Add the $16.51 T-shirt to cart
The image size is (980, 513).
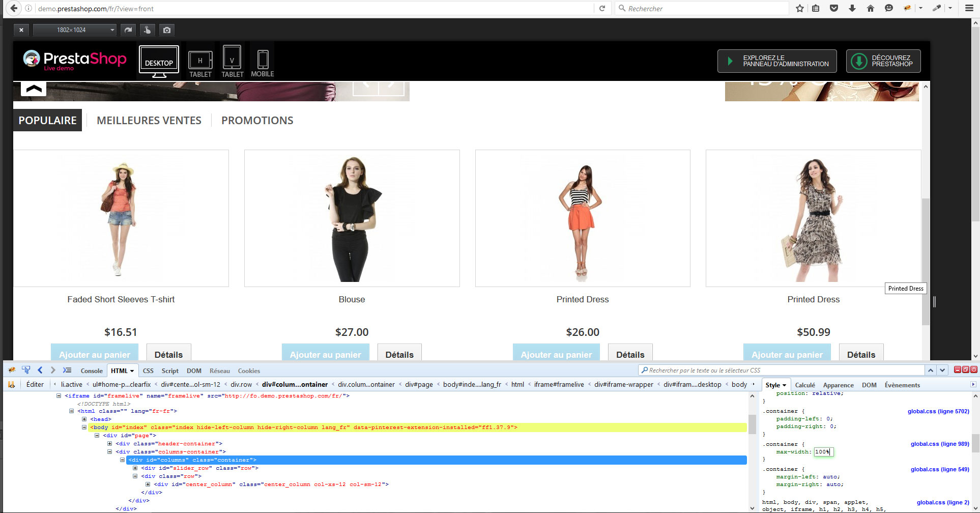[95, 353]
